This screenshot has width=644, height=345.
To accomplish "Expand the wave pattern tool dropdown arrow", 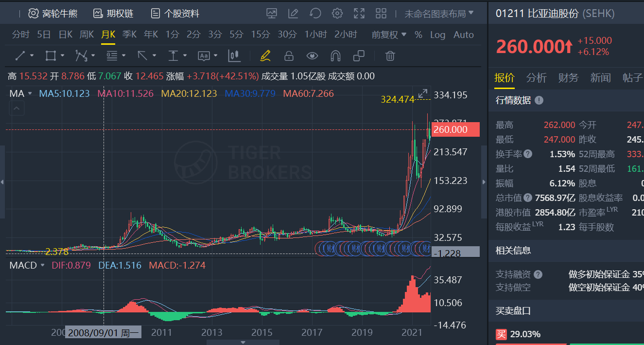I will tap(93, 56).
